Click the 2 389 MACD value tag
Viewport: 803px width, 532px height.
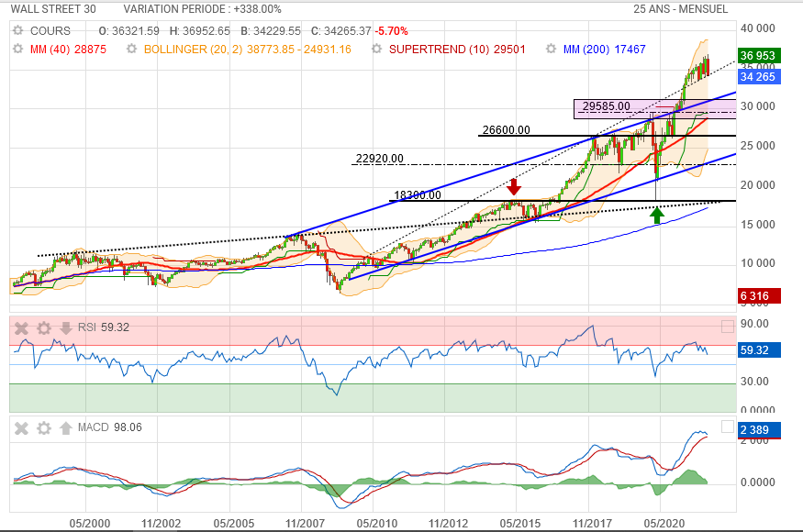760,430
